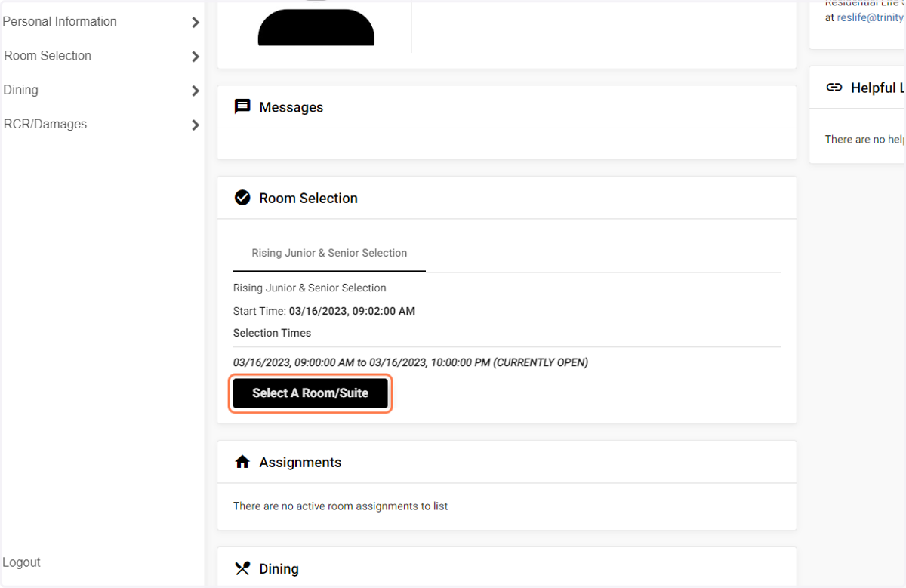Click the Messages panel heading
The width and height of the screenshot is (906, 588).
pos(291,107)
